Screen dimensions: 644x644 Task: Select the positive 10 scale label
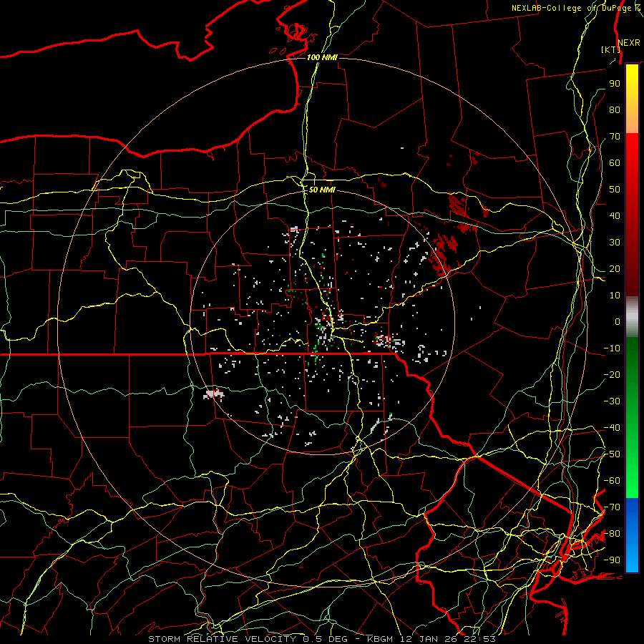click(615, 296)
